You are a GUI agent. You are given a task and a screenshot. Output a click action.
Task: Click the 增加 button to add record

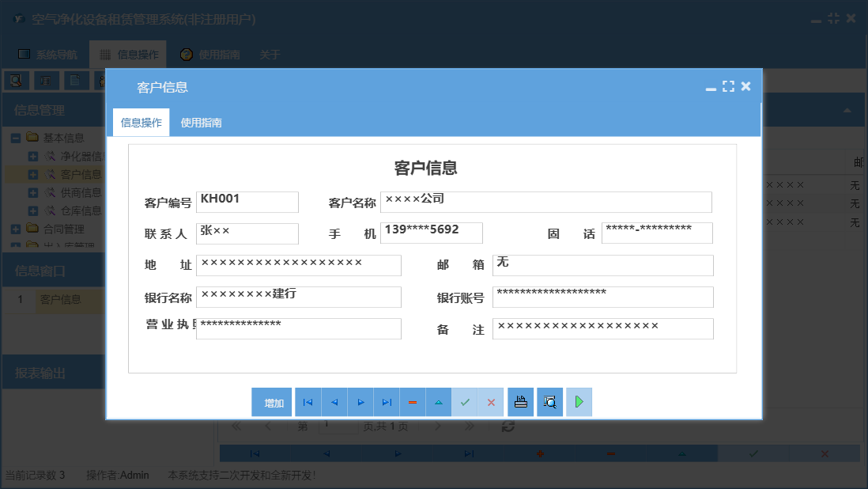pos(271,402)
